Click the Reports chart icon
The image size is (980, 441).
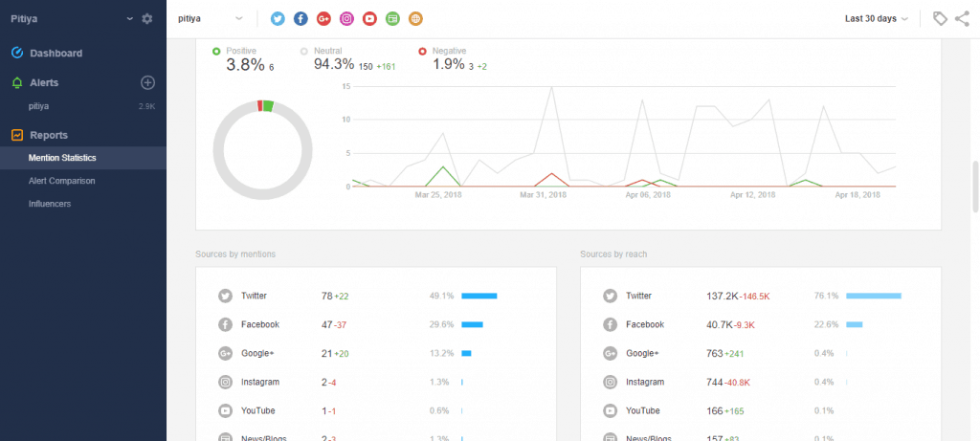tap(17, 135)
